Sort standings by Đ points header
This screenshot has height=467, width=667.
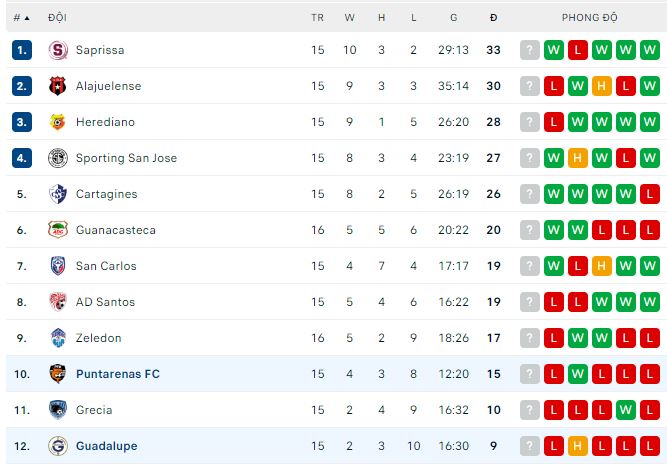click(493, 18)
